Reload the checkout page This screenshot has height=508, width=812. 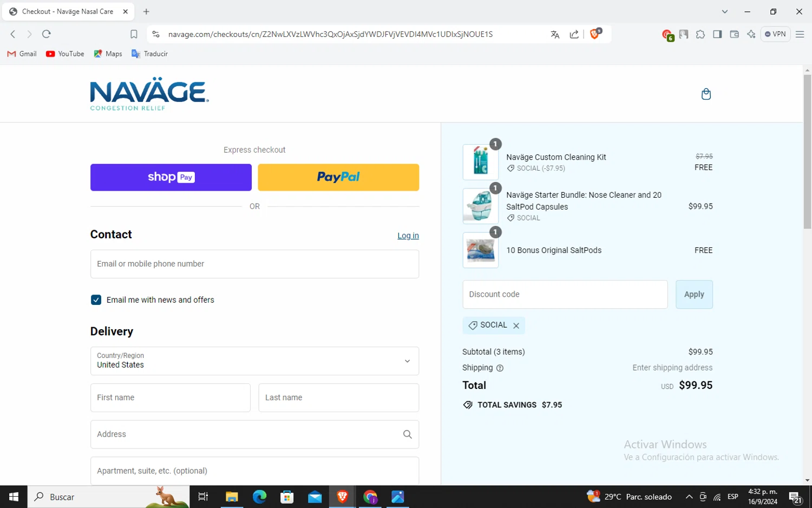[x=47, y=34]
